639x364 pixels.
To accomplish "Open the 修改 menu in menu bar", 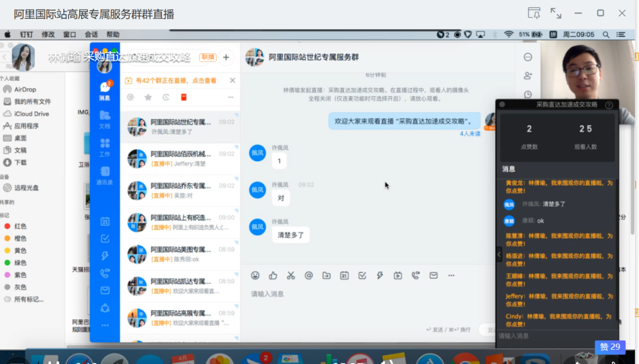I will click(48, 35).
